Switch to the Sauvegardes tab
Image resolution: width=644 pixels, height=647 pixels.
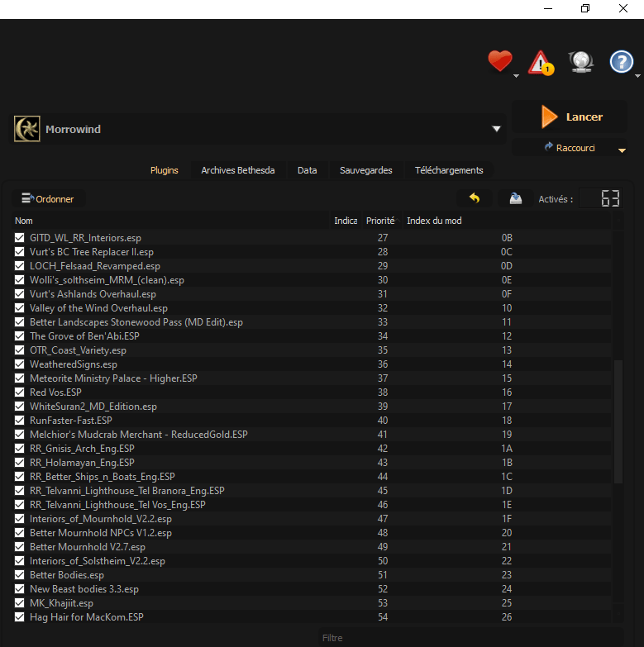pyautogui.click(x=365, y=170)
